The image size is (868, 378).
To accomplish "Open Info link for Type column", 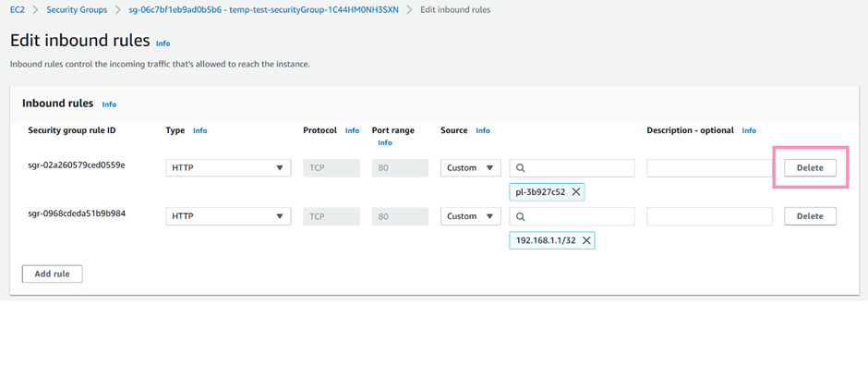I will point(199,131).
